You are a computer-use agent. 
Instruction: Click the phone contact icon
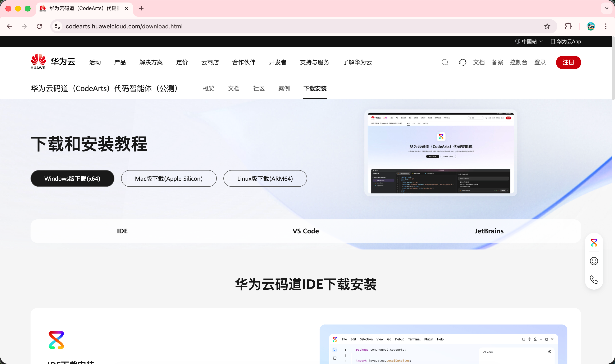pos(594,279)
